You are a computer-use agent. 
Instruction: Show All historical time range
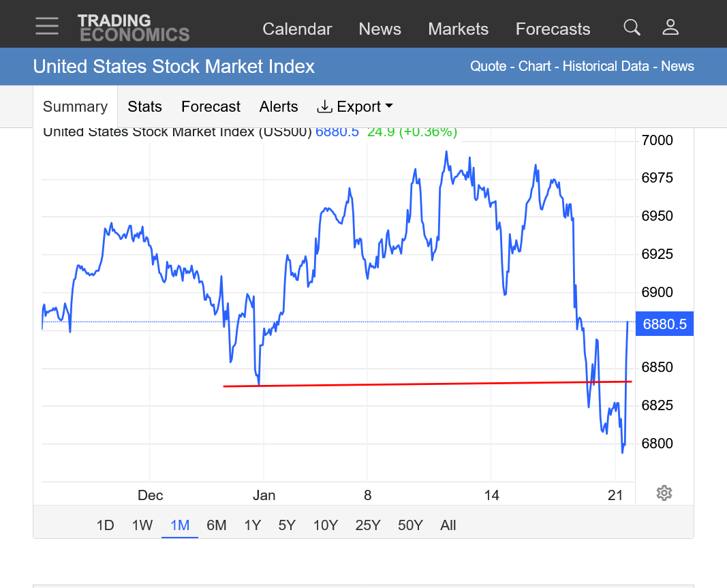pos(448,525)
